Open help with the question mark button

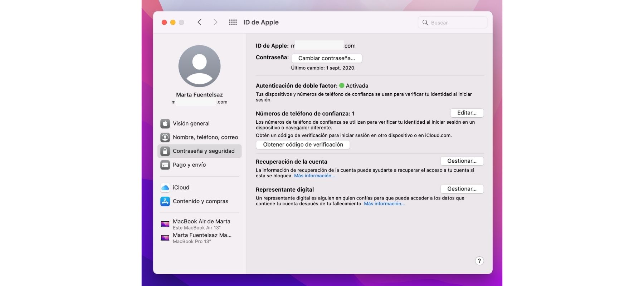point(479,261)
